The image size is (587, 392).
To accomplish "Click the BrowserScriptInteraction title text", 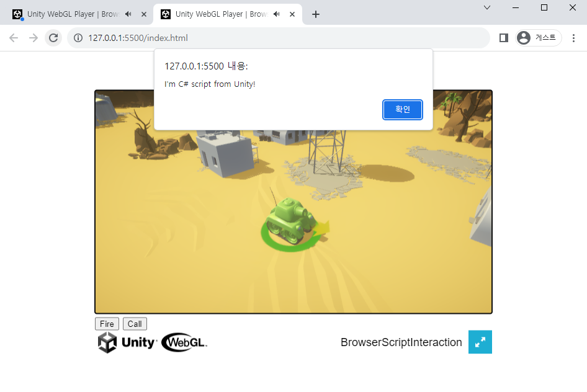I will click(401, 342).
